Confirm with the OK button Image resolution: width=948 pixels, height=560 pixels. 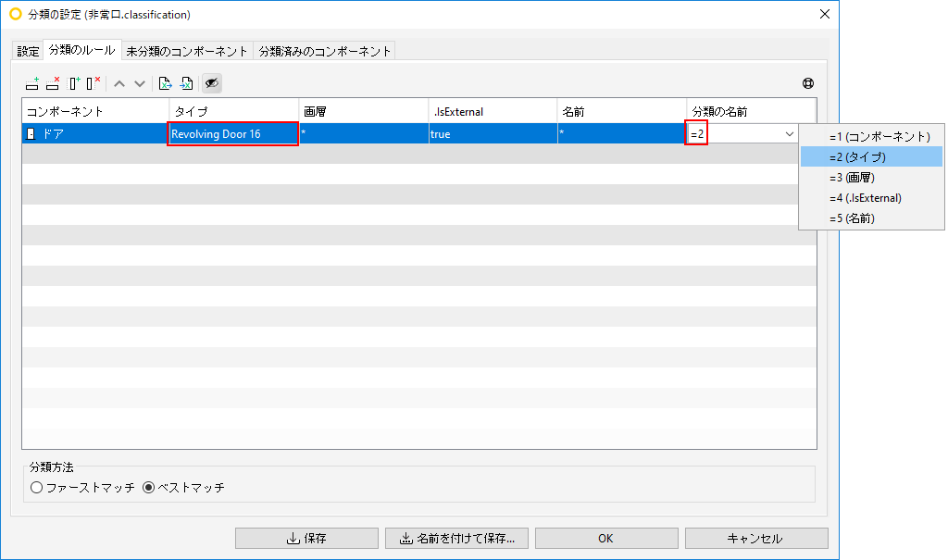(x=606, y=538)
